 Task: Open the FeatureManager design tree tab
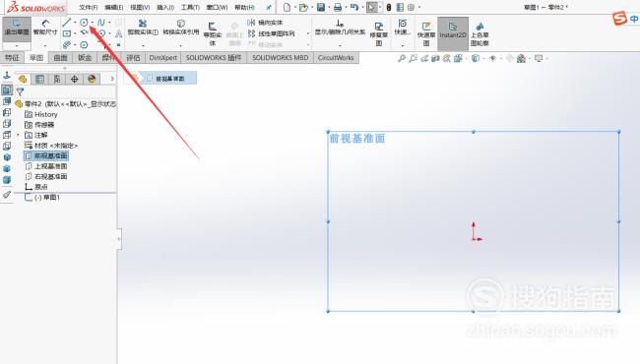pyautogui.click(x=23, y=79)
